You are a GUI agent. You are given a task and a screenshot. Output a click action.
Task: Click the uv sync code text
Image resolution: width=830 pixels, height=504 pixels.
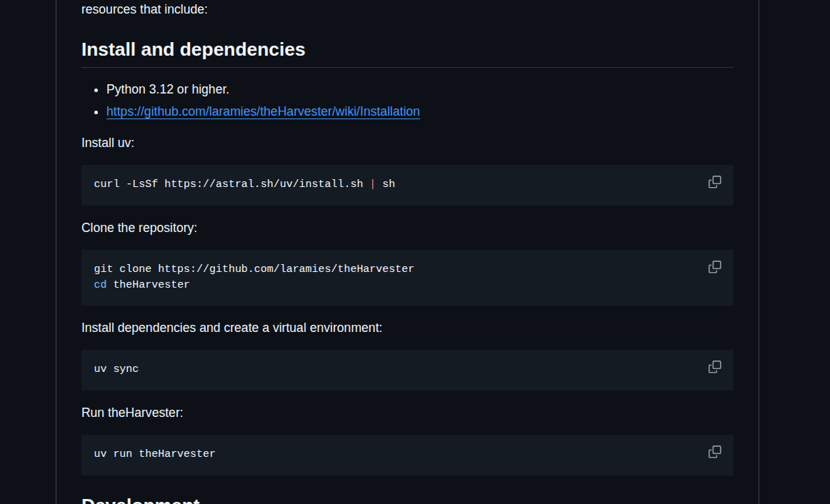pyautogui.click(x=116, y=369)
